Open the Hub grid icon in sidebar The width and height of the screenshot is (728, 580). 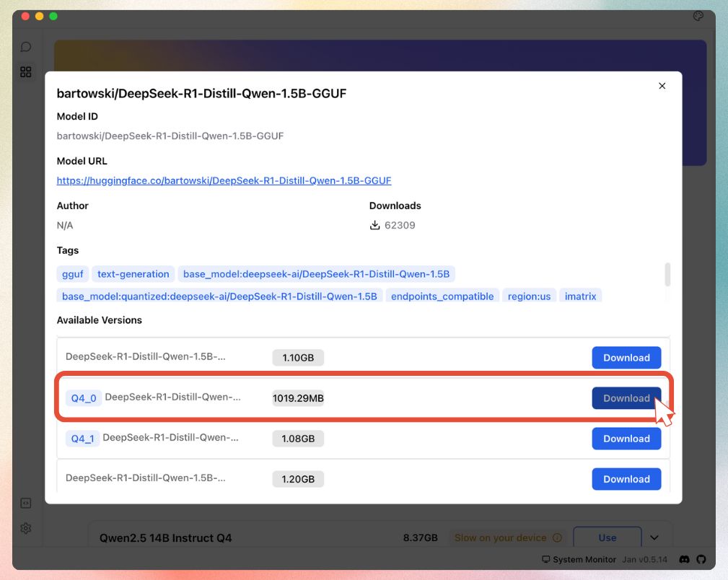(26, 72)
